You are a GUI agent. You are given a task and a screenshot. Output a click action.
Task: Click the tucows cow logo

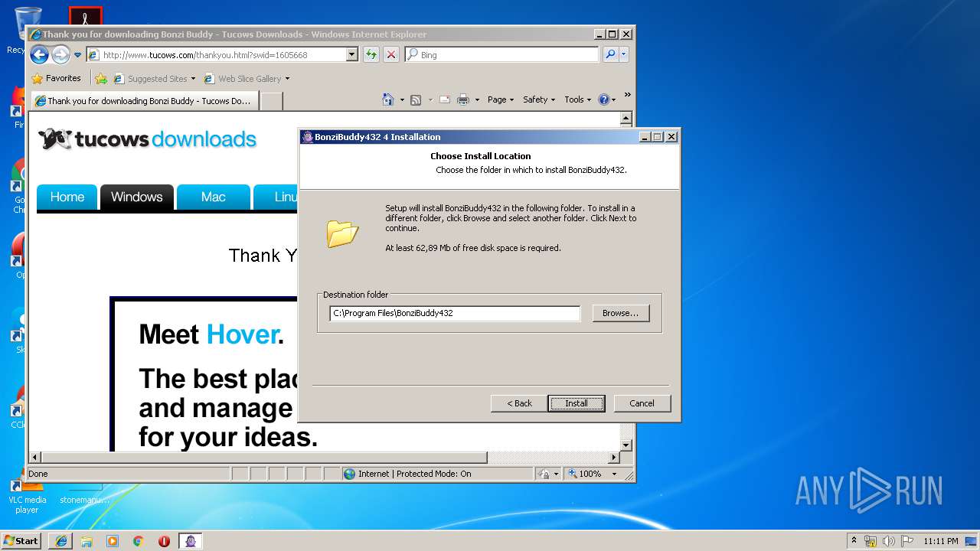(x=54, y=139)
